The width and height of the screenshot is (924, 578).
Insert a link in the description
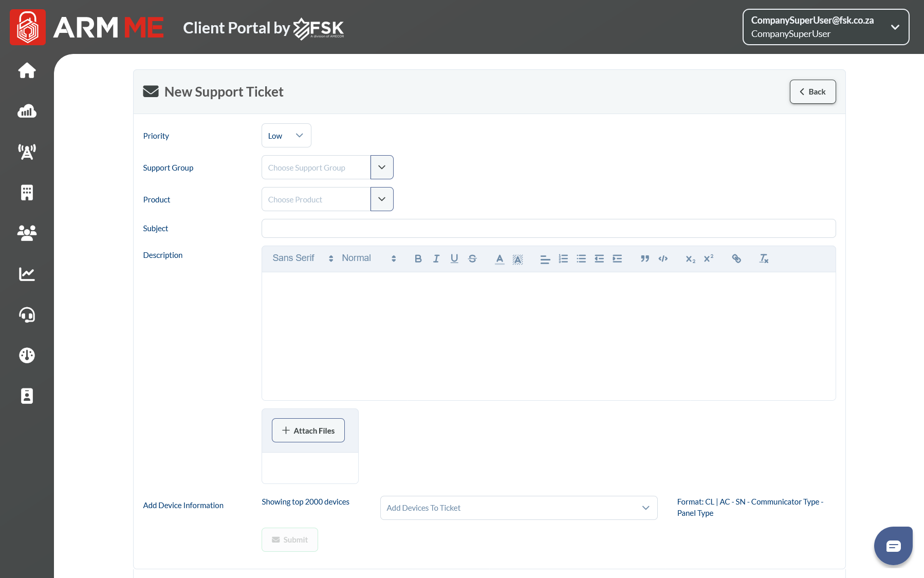pyautogui.click(x=736, y=258)
